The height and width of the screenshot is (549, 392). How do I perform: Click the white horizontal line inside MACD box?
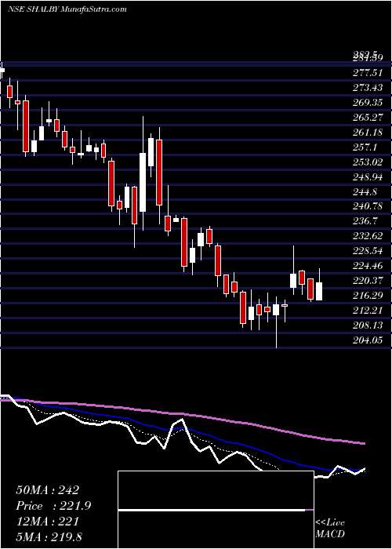coord(212,511)
